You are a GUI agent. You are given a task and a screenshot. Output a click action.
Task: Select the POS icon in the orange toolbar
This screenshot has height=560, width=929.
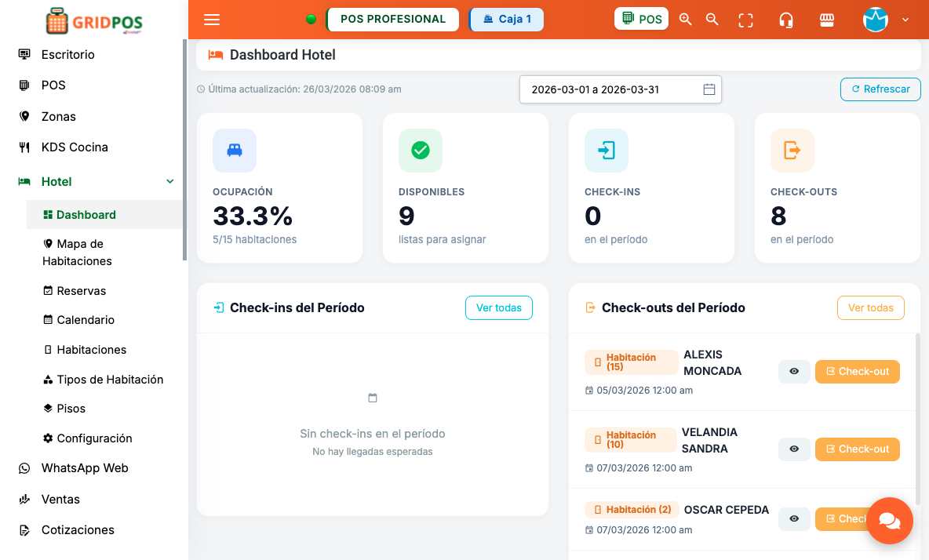[641, 18]
